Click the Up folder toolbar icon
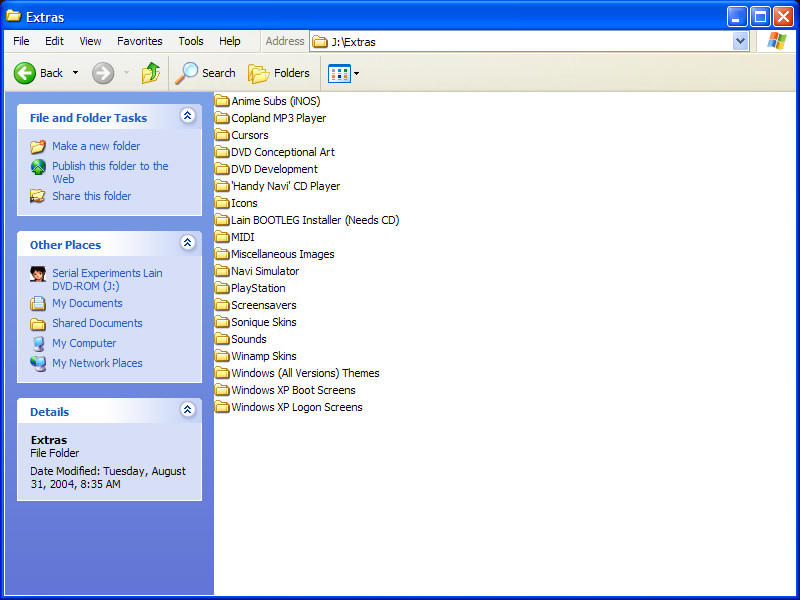The height and width of the screenshot is (600, 800). coord(150,73)
